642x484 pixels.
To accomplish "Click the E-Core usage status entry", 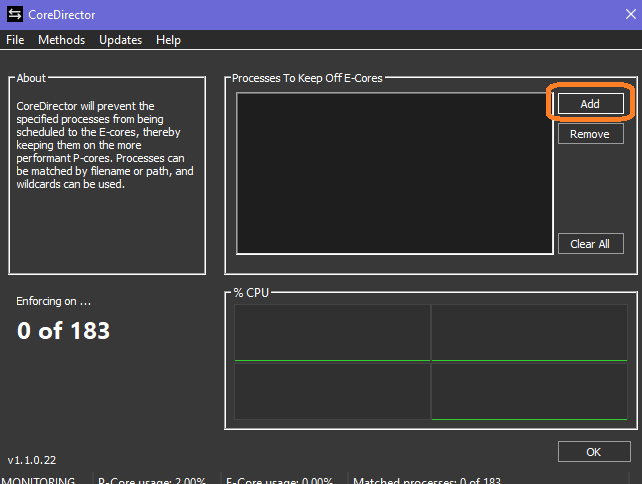I will [x=279, y=480].
